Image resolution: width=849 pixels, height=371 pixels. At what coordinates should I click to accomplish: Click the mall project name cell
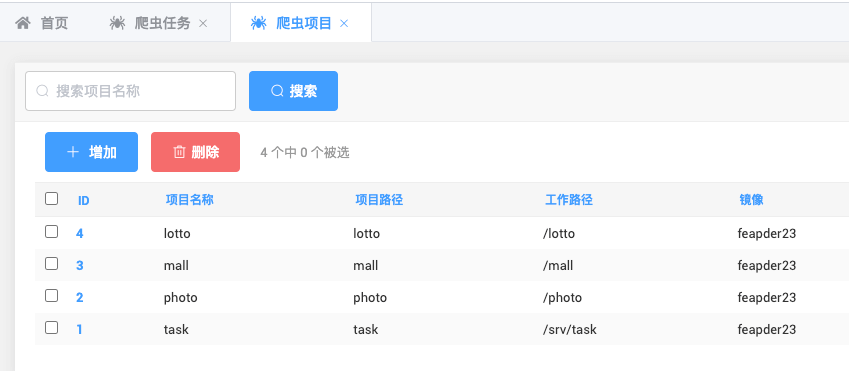point(176,265)
